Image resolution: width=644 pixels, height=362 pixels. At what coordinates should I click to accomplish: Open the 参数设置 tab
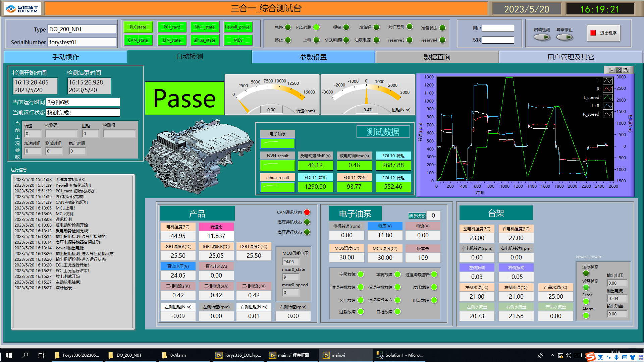tap(313, 57)
